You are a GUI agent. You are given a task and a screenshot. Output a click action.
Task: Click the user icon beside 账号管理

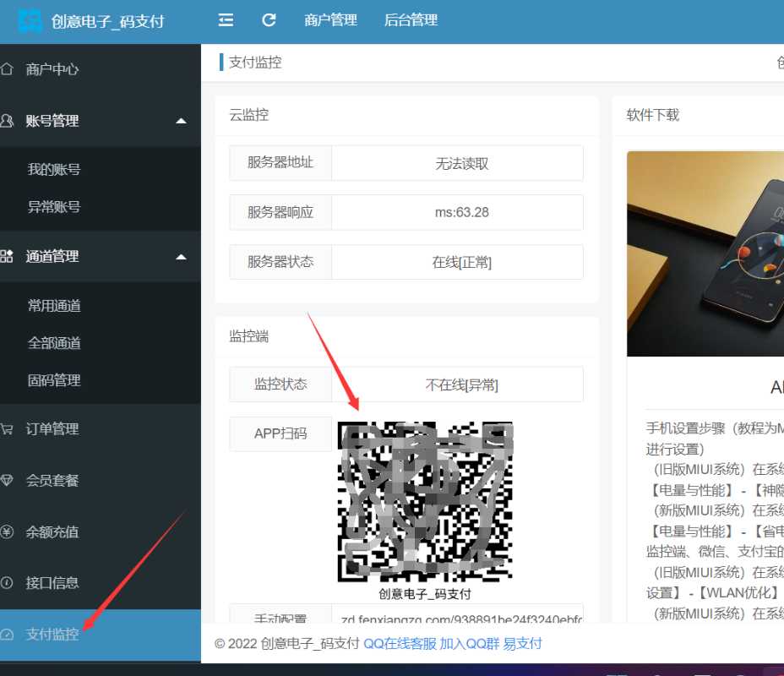[x=7, y=121]
